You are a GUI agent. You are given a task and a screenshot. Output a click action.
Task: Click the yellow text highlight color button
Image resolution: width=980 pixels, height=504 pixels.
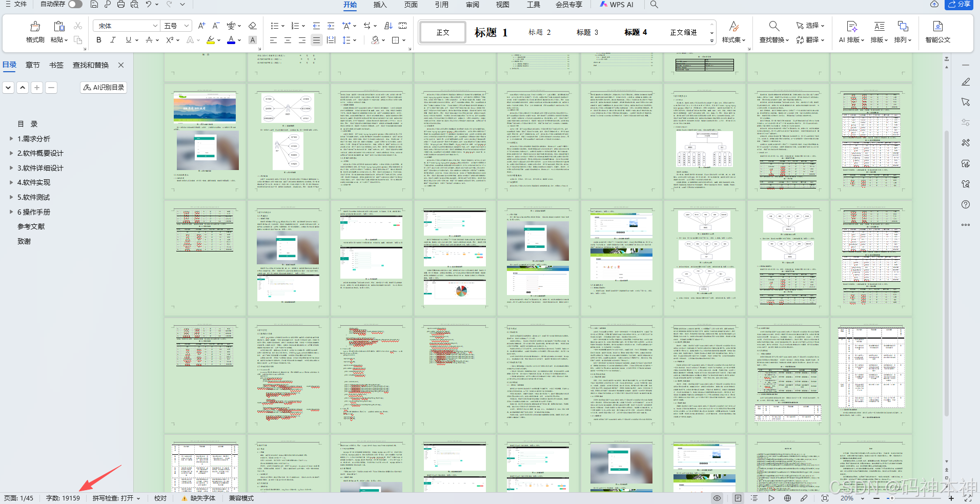(211, 40)
